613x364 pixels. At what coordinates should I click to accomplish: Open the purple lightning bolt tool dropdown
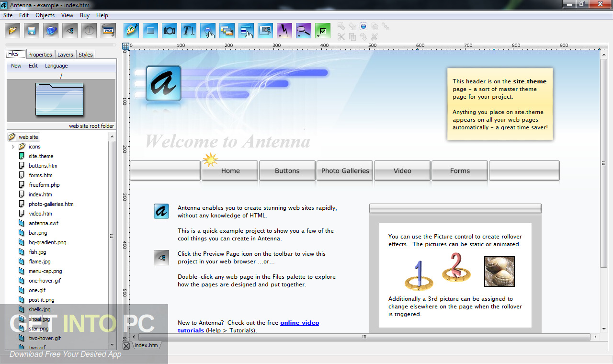[x=284, y=31]
